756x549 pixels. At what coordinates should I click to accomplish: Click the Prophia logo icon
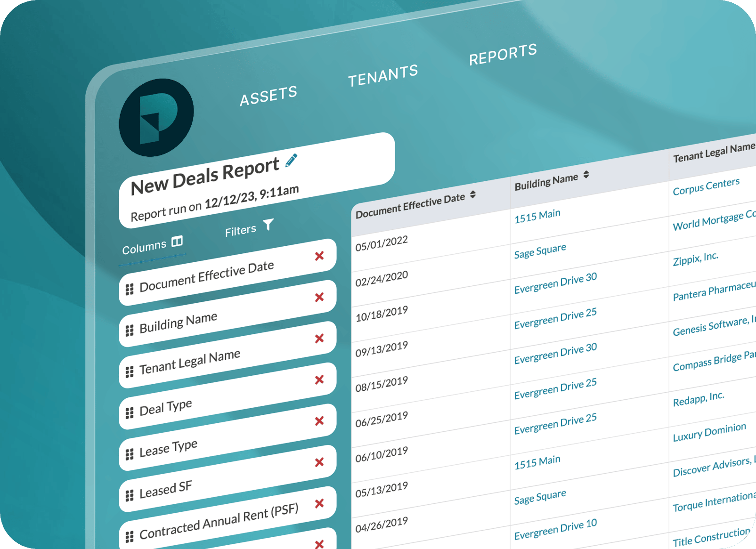click(x=156, y=118)
